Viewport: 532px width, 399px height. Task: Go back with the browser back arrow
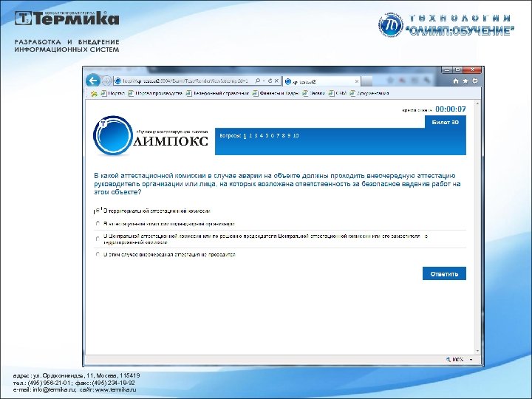click(x=93, y=81)
